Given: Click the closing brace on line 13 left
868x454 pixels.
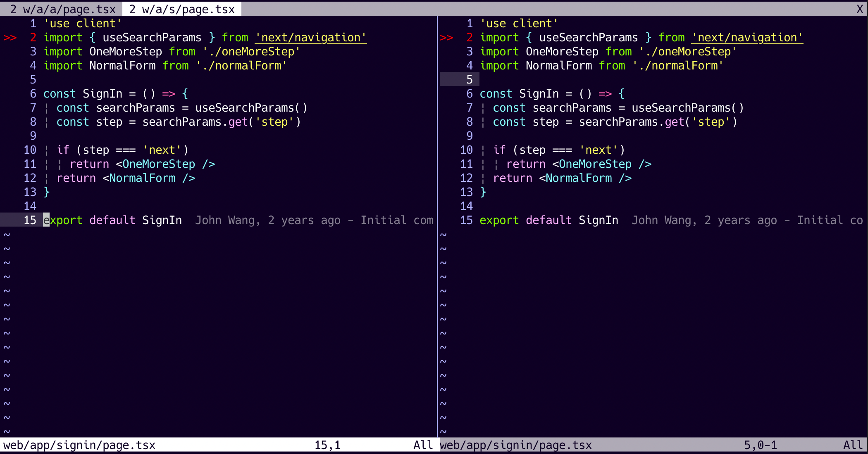Looking at the screenshot, I should (47, 192).
